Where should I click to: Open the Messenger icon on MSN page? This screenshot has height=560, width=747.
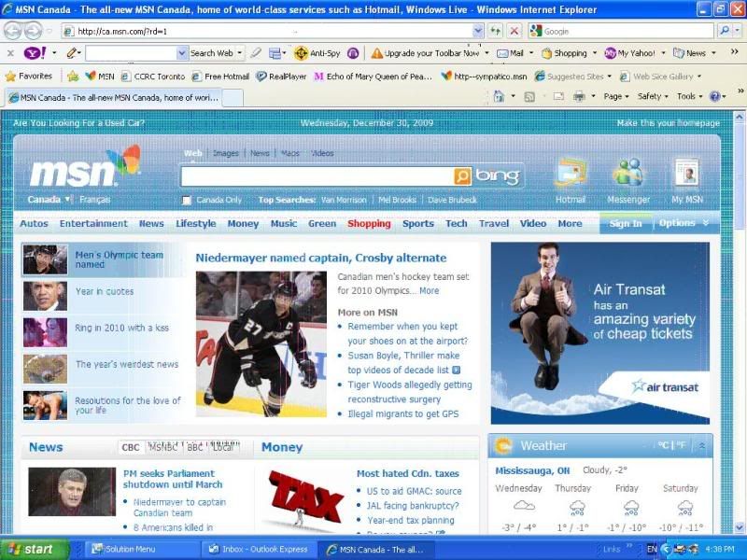click(628, 173)
